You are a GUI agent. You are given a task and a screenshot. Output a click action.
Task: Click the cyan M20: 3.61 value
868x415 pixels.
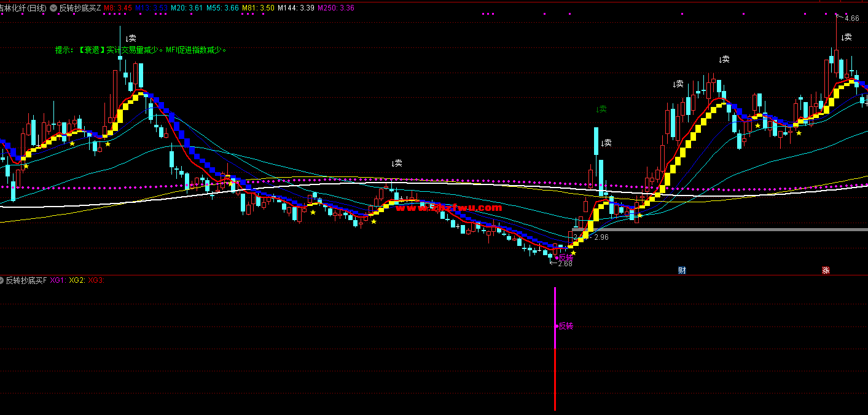pyautogui.click(x=187, y=8)
